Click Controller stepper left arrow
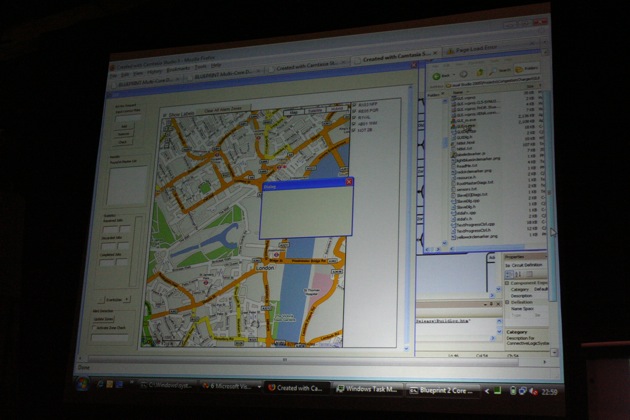630x420 pixels. pyautogui.click(x=101, y=299)
